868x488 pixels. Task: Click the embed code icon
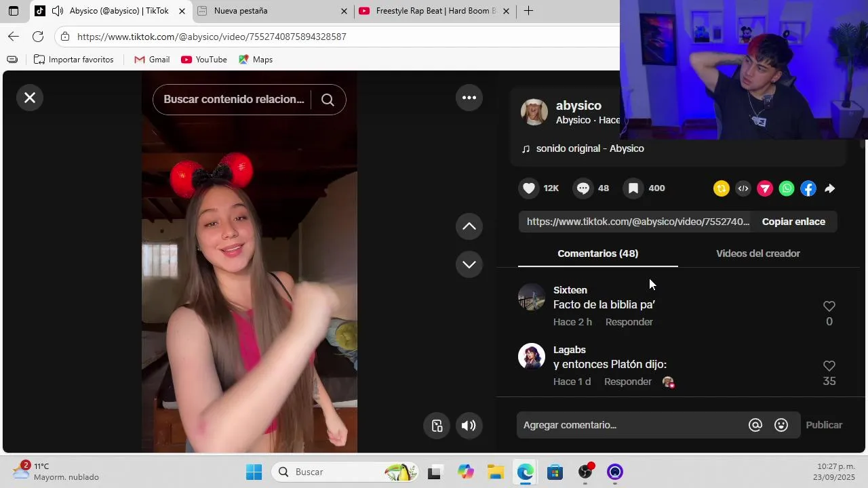coord(743,189)
